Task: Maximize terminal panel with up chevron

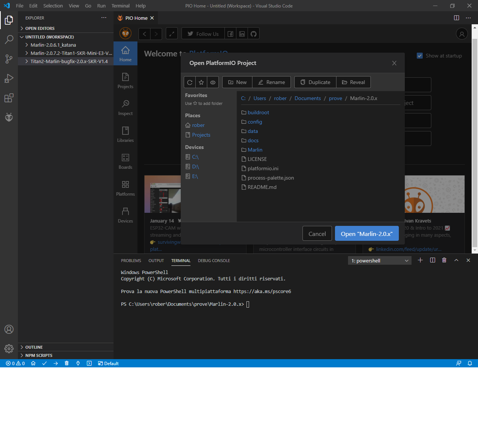Action: pos(456,260)
